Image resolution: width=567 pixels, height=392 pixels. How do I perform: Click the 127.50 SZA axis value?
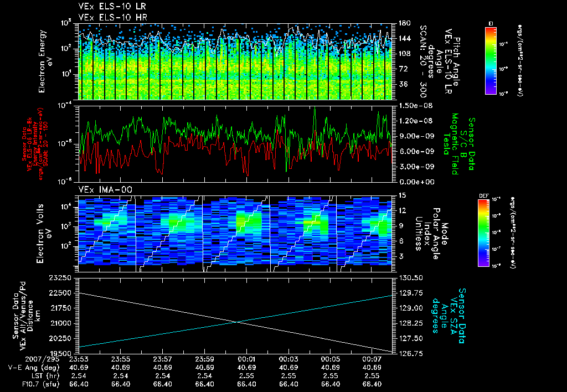[x=410, y=338]
